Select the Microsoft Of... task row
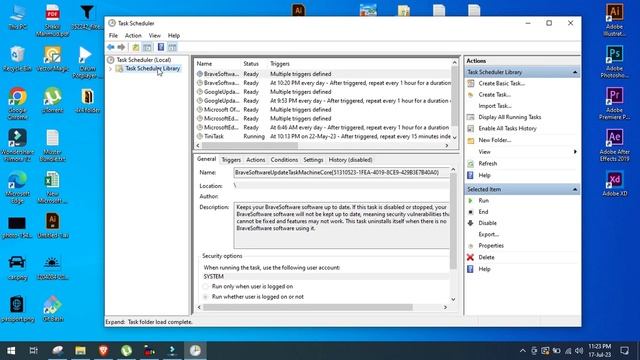The height and width of the screenshot is (360, 640). point(323,110)
